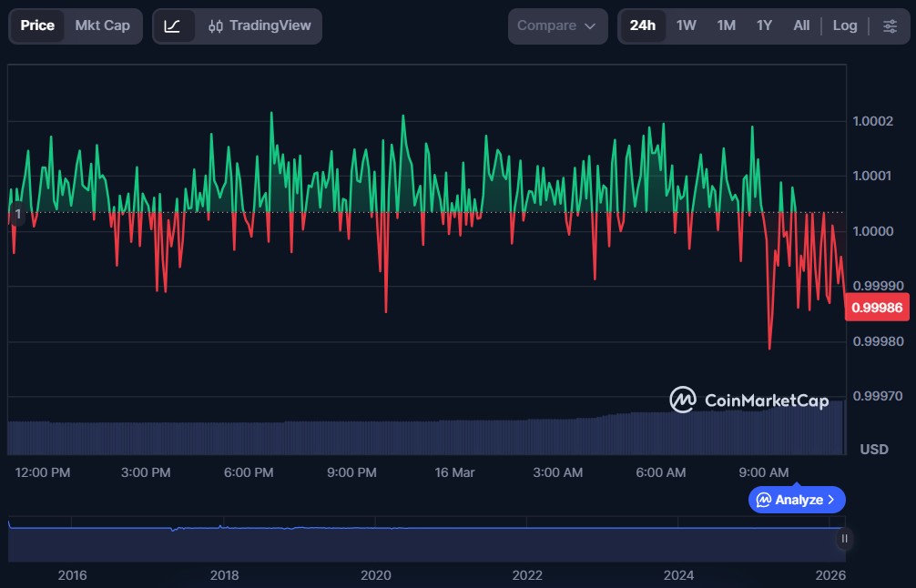Screen dimensions: 916x588
Task: Open chart settings sliders icon
Action: 890,25
